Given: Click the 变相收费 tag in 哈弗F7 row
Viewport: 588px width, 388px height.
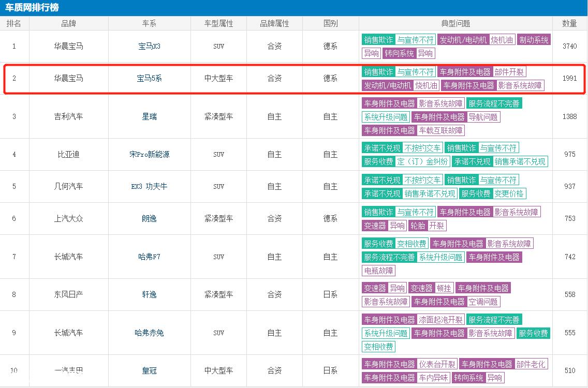Looking at the screenshot, I should pyautogui.click(x=411, y=244).
